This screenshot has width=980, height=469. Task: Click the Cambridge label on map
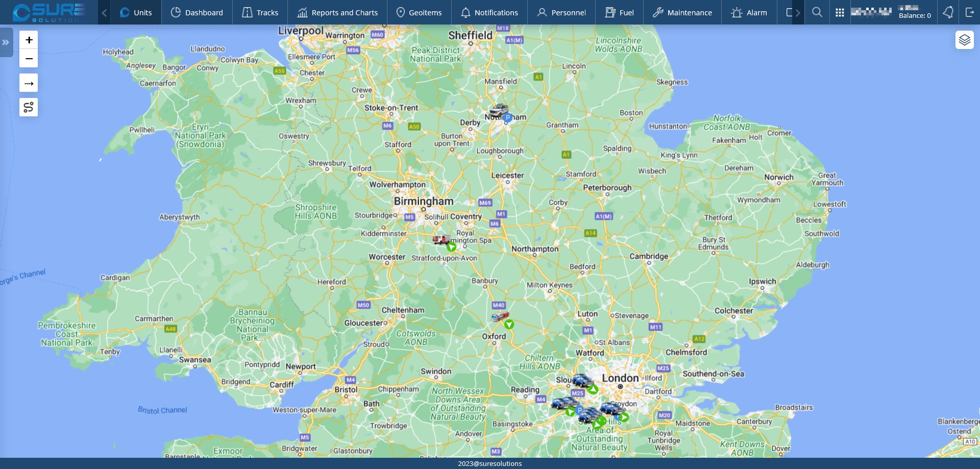(x=649, y=256)
